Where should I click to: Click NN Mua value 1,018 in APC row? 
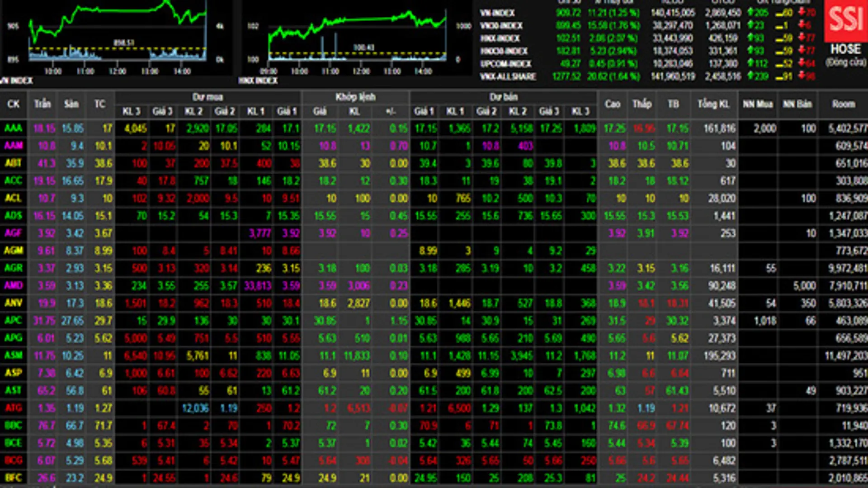point(765,321)
